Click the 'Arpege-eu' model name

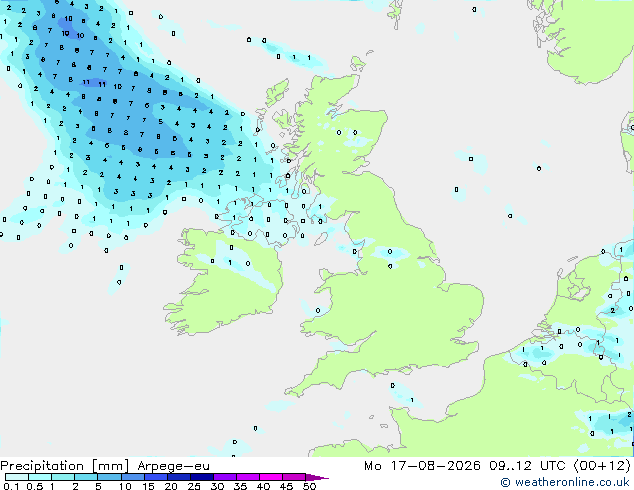point(173,466)
